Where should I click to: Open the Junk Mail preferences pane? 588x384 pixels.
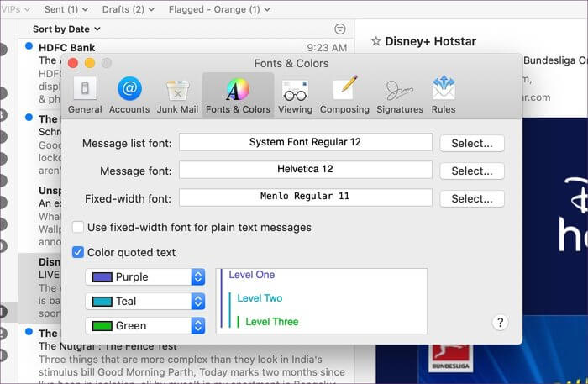177,95
